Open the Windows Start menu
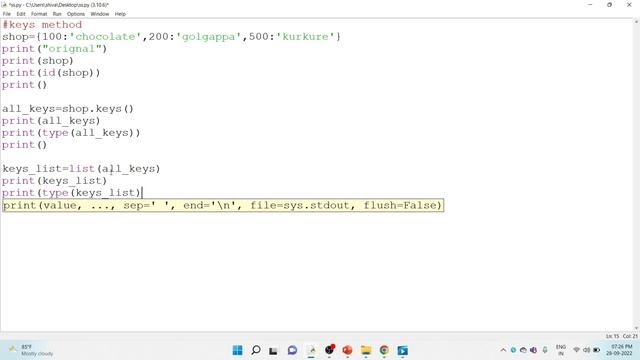Screen dimensions: 640x360 coord(237,350)
